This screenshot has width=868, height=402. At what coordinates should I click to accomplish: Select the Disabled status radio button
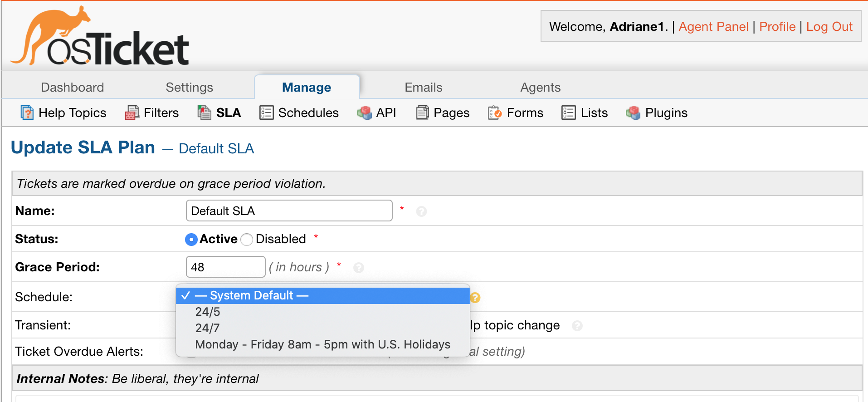click(x=246, y=239)
